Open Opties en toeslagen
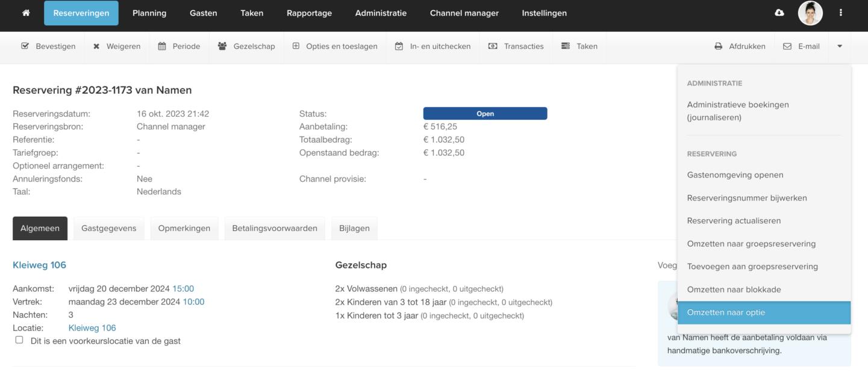 click(335, 46)
